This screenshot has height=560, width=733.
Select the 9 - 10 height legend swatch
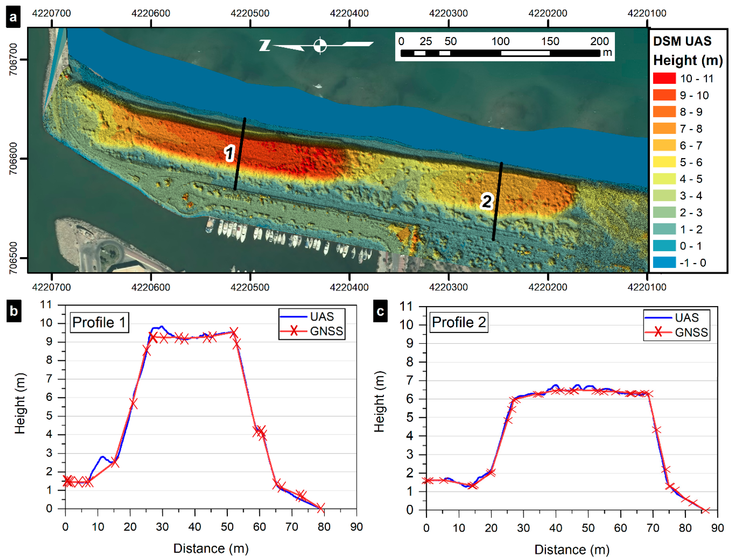(x=664, y=95)
